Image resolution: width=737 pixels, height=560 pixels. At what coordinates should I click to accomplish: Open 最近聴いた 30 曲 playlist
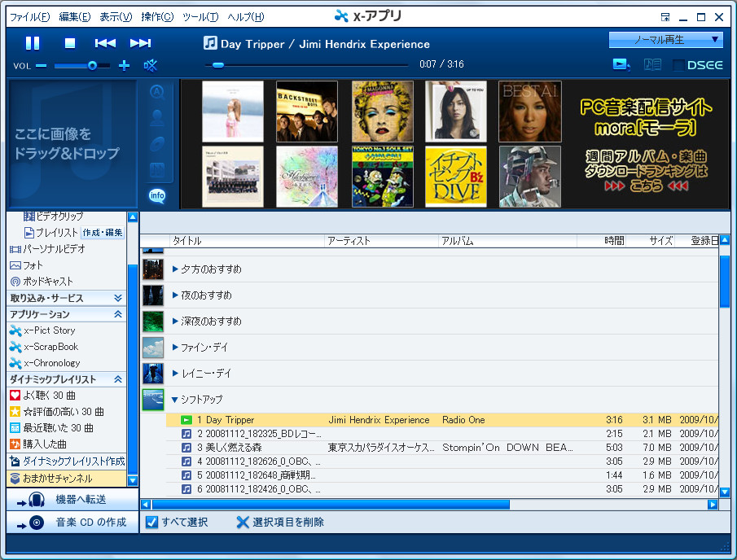[x=51, y=427]
